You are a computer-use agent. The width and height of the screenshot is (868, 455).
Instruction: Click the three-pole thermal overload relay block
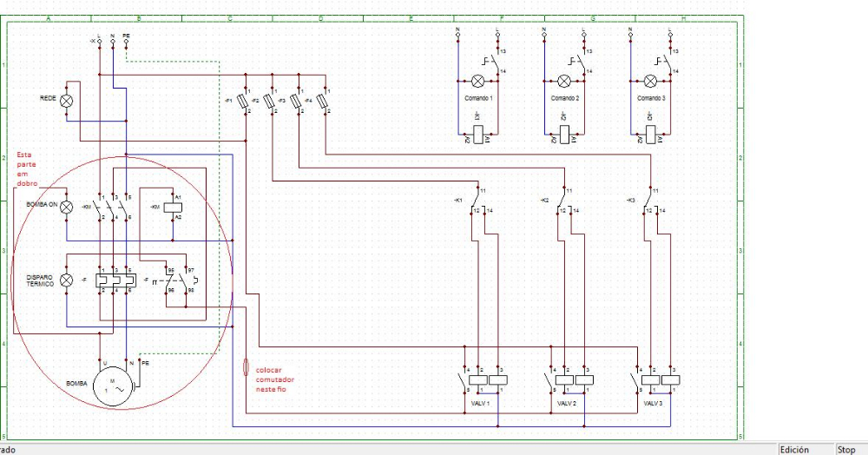[114, 280]
